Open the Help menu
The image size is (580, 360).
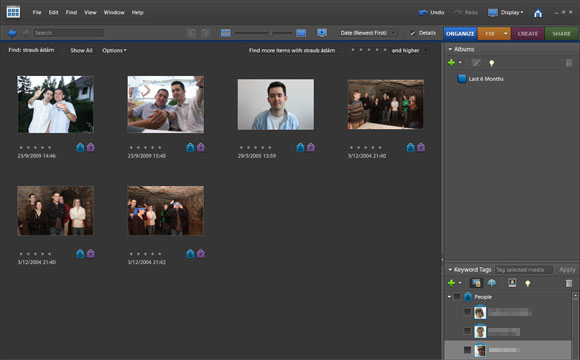[138, 13]
